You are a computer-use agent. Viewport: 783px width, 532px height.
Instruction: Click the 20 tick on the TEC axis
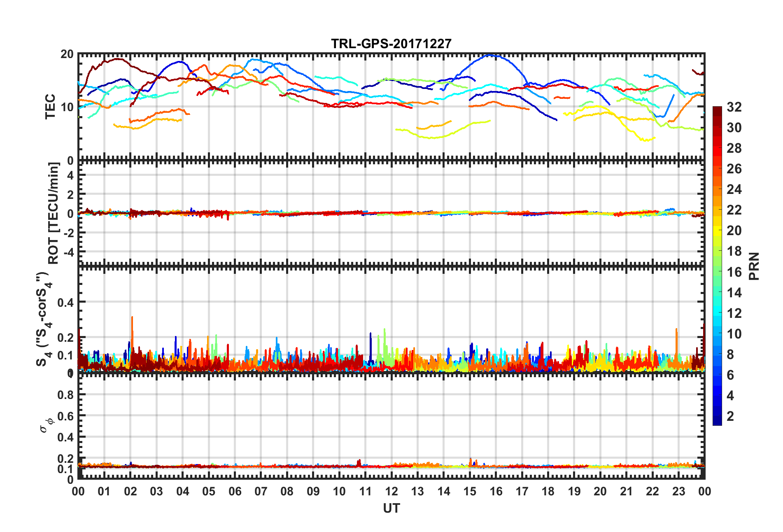(x=67, y=54)
